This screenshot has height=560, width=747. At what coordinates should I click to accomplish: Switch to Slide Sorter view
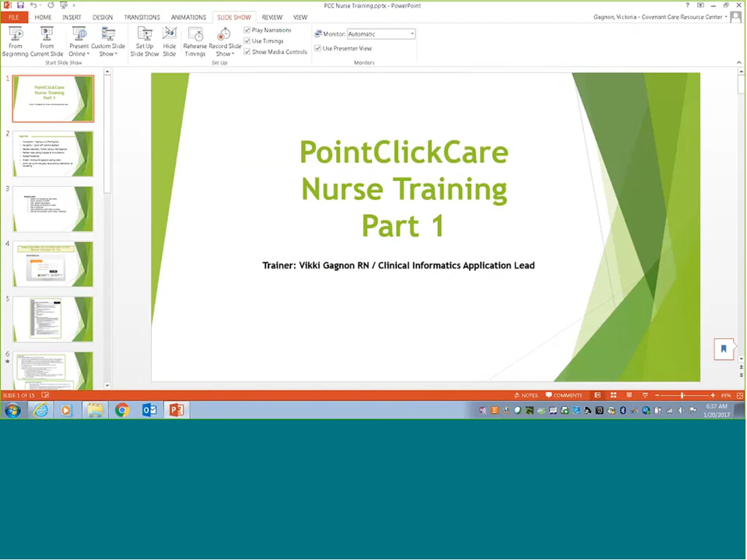613,395
